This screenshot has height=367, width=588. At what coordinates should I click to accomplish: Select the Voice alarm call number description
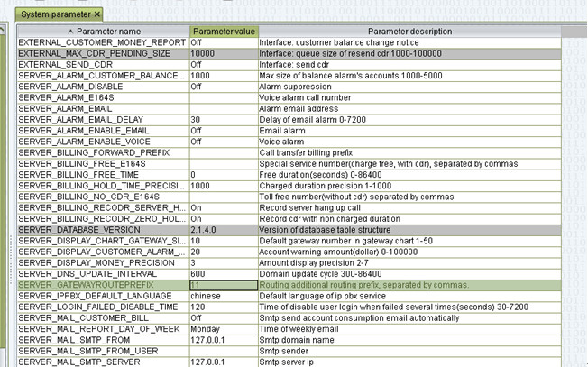pos(406,97)
